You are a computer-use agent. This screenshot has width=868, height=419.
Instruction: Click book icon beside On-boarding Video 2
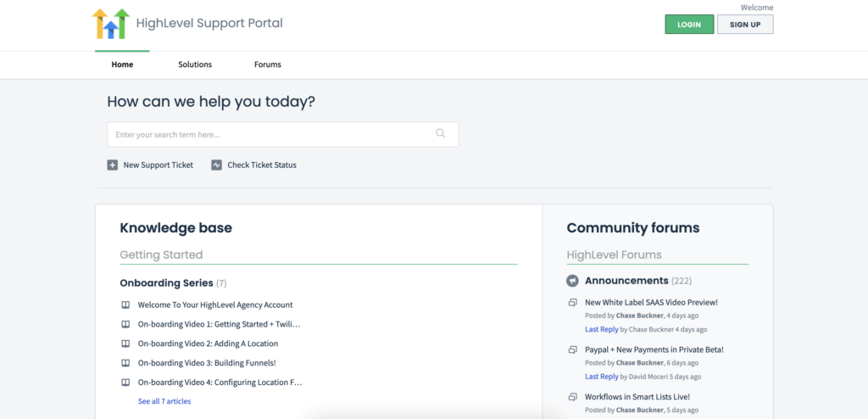pos(125,344)
